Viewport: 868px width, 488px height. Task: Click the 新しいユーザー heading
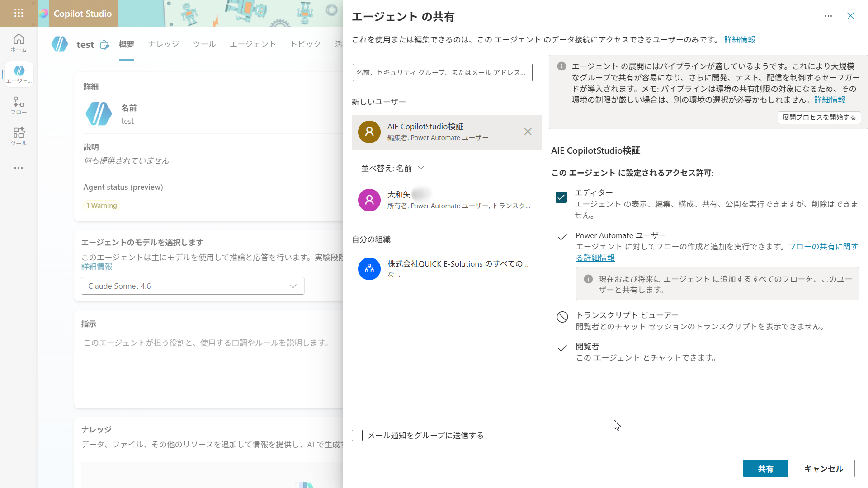click(379, 102)
